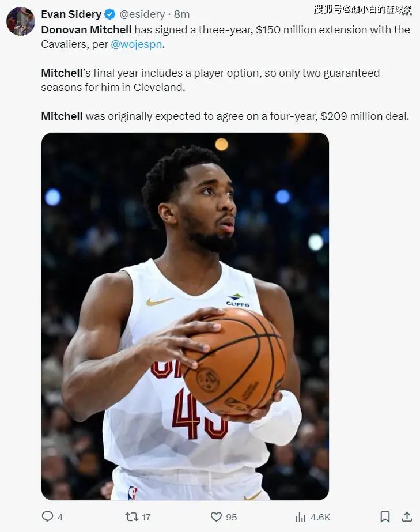The width and height of the screenshot is (420, 532).
Task: Open Evan Sidery's profile avatar
Action: click(21, 21)
